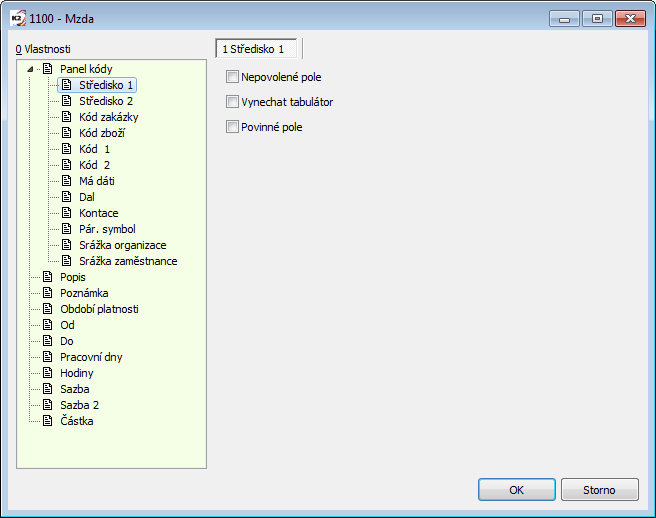The height and width of the screenshot is (518, 656).
Task: Check the Povinné pole option
Action: point(233,127)
